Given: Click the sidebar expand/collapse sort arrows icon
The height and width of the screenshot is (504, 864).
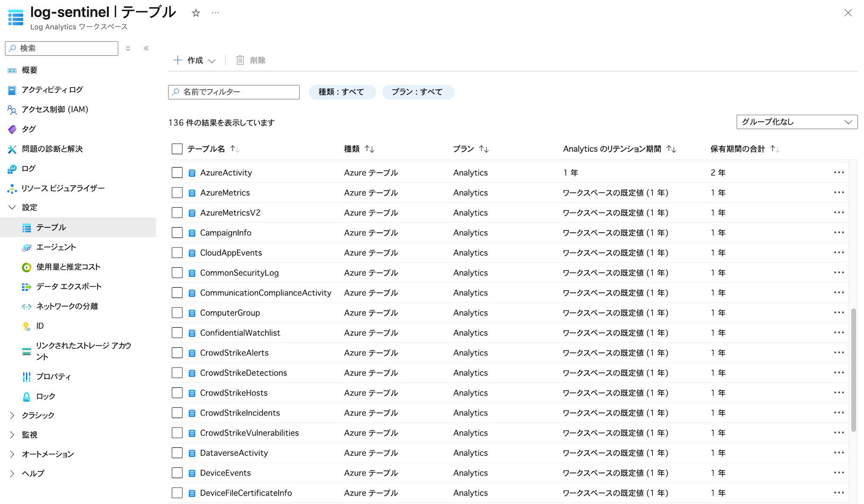Looking at the screenshot, I should 128,48.
